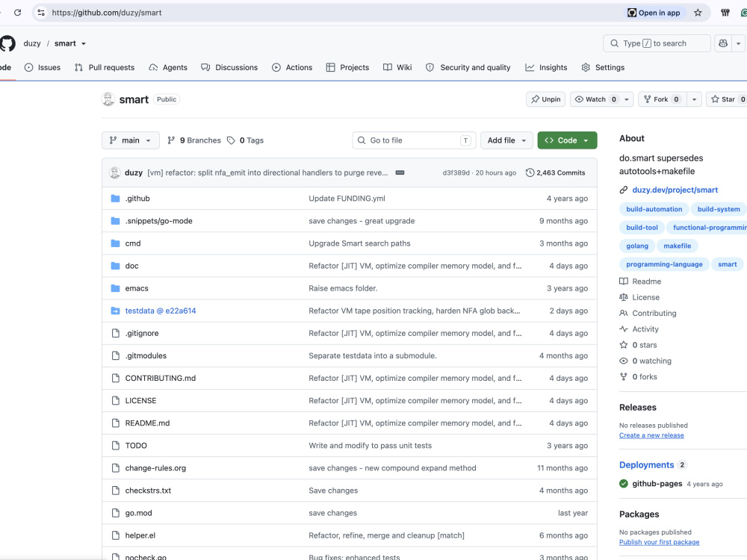Toggle Star on the smart repository
The width and height of the screenshot is (747, 560).
(x=728, y=99)
